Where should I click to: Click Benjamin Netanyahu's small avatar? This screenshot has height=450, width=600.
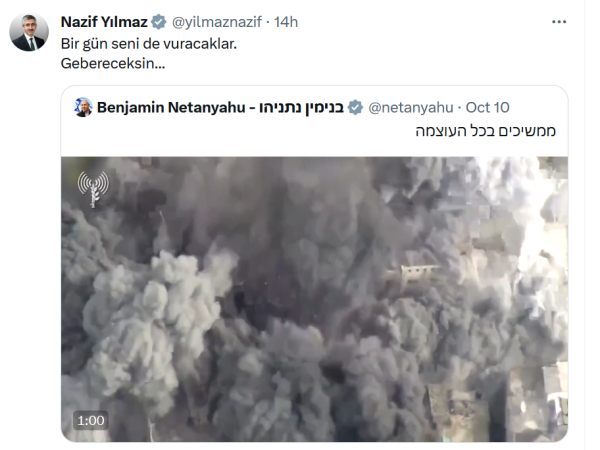pyautogui.click(x=83, y=108)
